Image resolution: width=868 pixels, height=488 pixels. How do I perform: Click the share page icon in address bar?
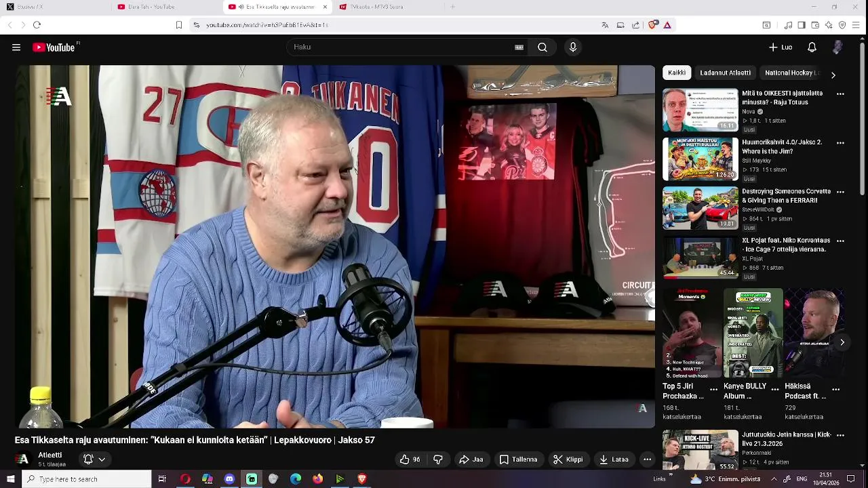(635, 25)
